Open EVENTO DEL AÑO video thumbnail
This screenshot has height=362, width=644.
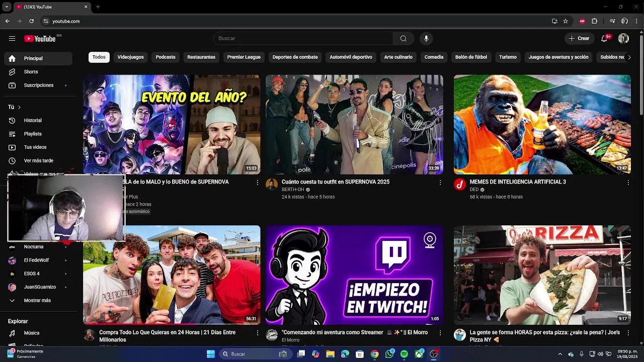(172, 125)
